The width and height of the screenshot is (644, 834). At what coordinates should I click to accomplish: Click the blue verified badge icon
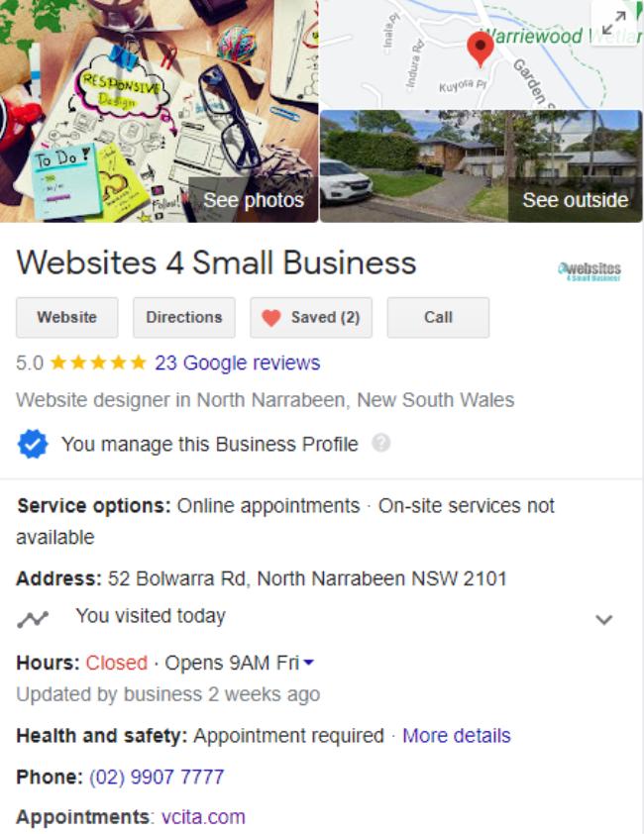[x=33, y=444]
